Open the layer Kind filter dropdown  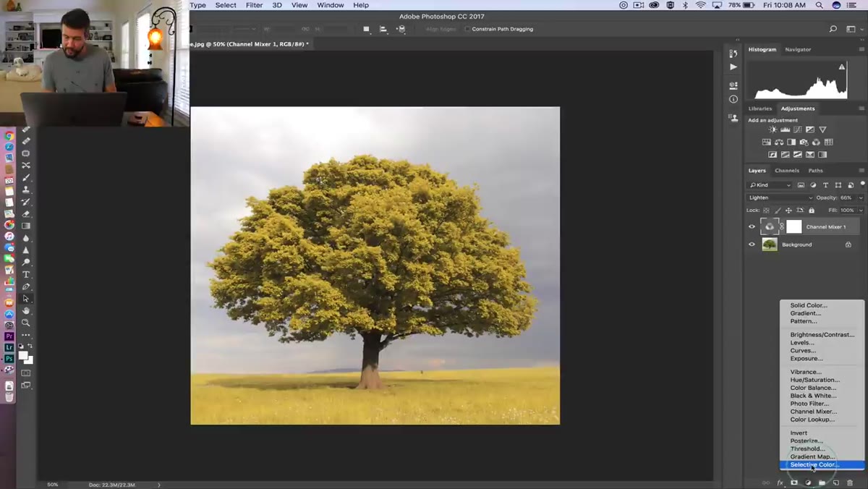(770, 185)
